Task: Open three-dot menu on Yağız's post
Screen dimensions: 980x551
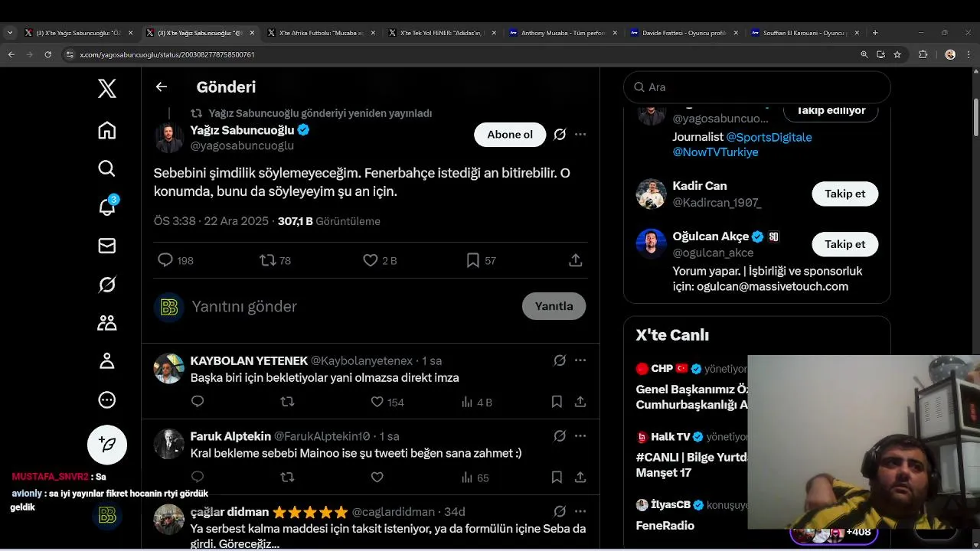Action: pyautogui.click(x=580, y=135)
